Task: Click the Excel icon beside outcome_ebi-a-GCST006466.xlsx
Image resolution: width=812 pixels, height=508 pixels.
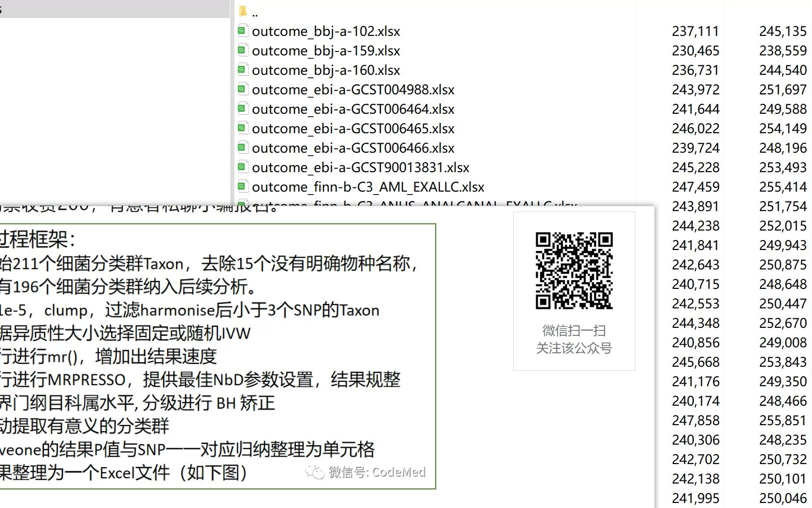Action: pos(242,148)
